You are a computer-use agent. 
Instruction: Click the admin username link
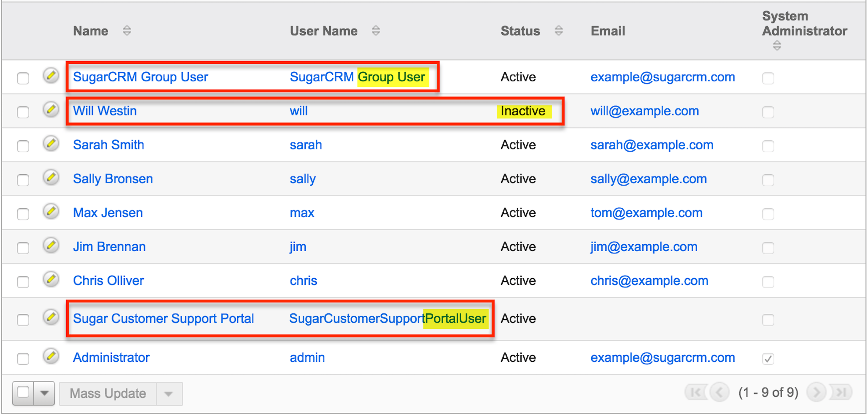click(307, 357)
